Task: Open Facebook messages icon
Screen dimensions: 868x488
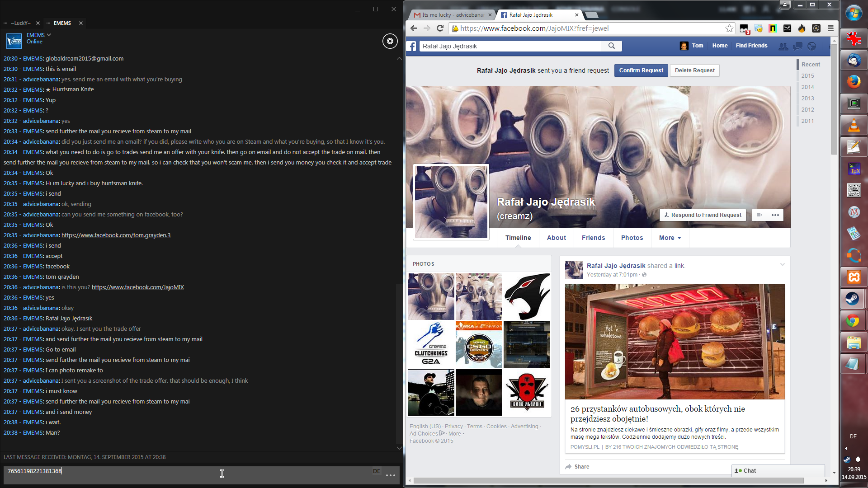Action: point(797,46)
